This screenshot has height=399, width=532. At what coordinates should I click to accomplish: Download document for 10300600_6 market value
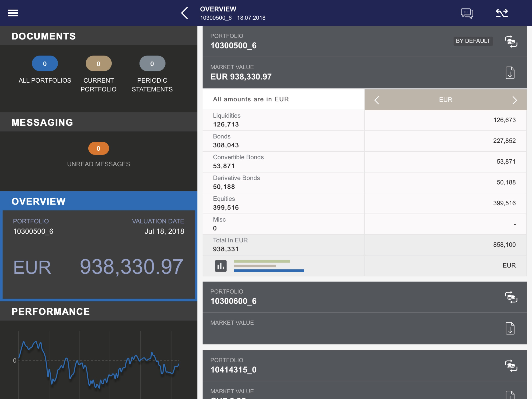point(510,328)
